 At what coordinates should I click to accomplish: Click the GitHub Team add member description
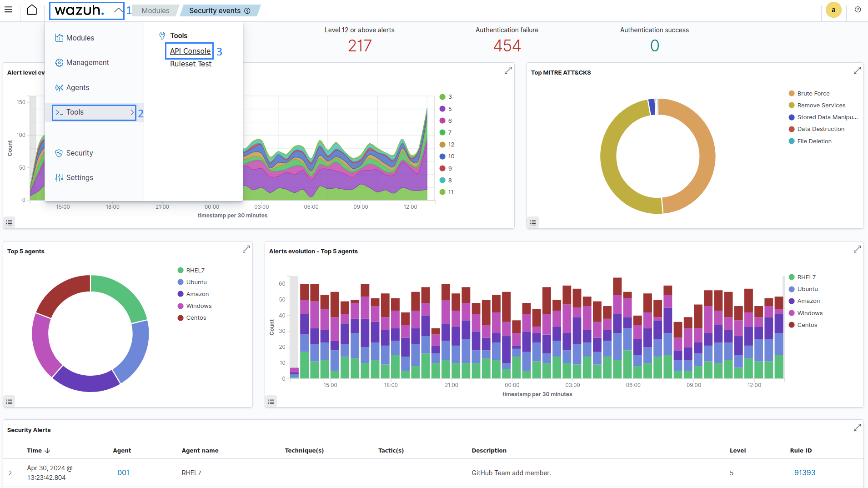(511, 473)
